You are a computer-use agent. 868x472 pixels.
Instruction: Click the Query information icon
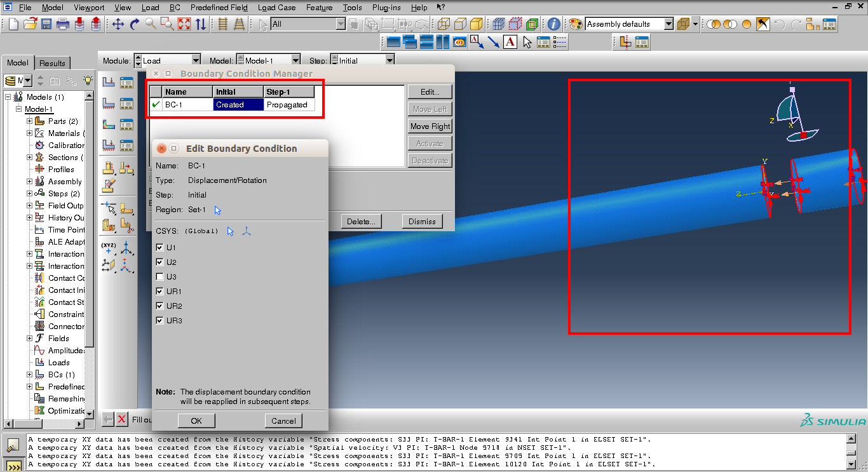click(x=553, y=24)
